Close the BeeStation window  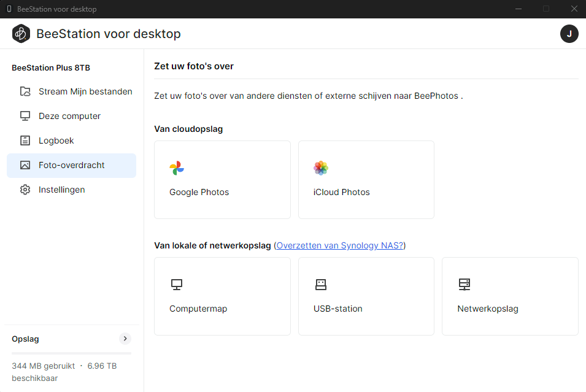pyautogui.click(x=574, y=9)
